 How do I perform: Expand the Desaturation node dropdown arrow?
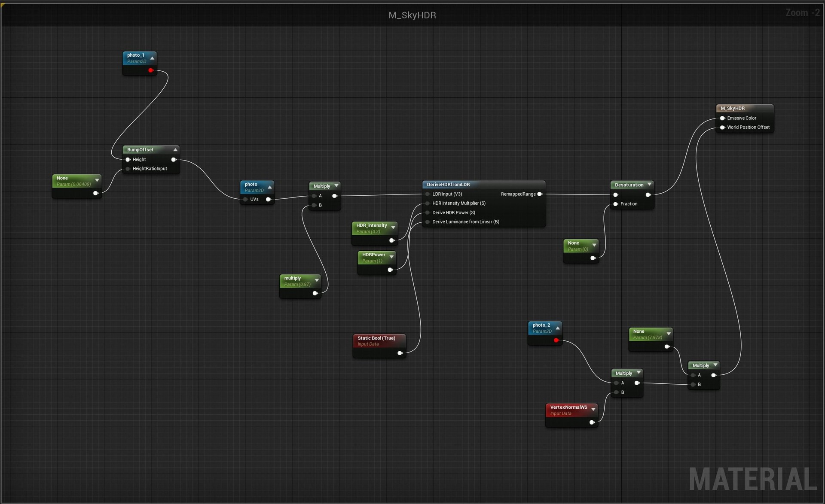(x=649, y=185)
